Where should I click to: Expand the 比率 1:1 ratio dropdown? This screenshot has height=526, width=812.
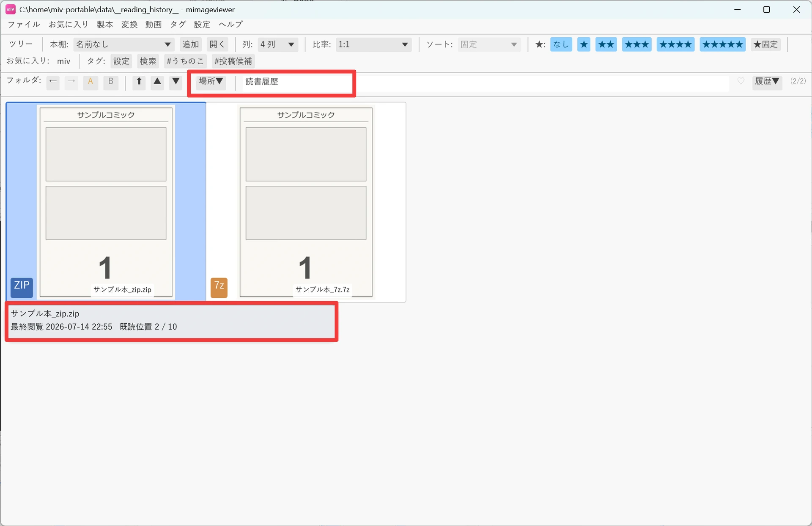[374, 44]
